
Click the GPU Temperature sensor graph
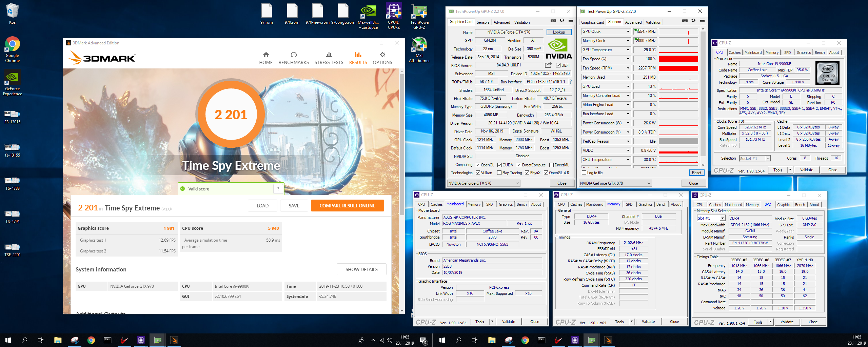(678, 50)
